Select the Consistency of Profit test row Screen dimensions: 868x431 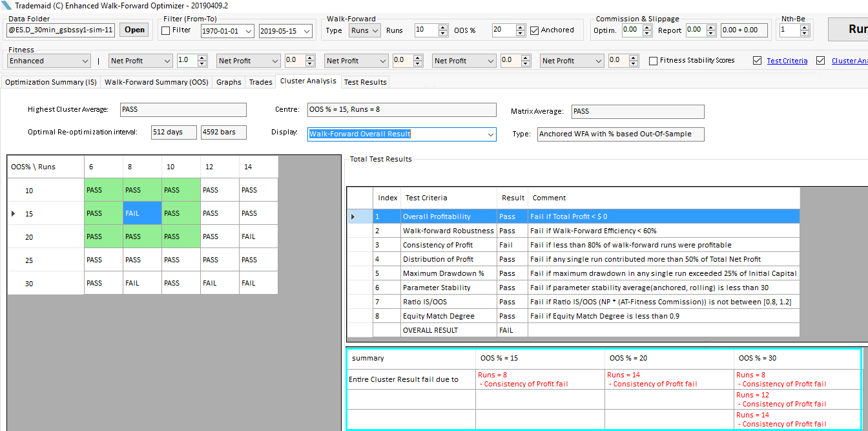point(438,245)
